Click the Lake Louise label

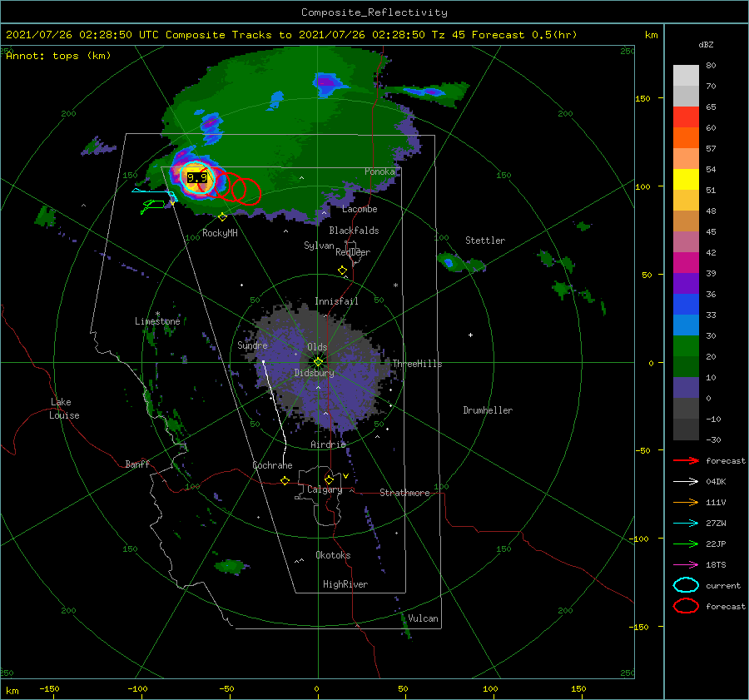[64, 409]
